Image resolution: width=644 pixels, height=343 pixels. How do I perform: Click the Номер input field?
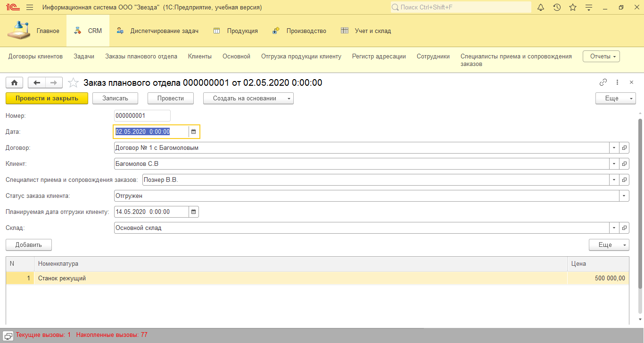point(142,116)
